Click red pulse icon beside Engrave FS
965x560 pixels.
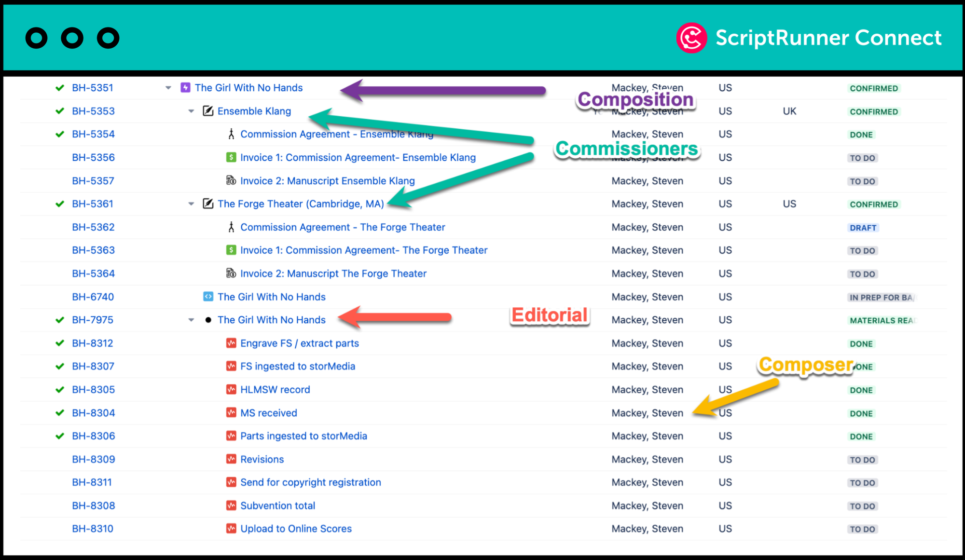(x=231, y=343)
